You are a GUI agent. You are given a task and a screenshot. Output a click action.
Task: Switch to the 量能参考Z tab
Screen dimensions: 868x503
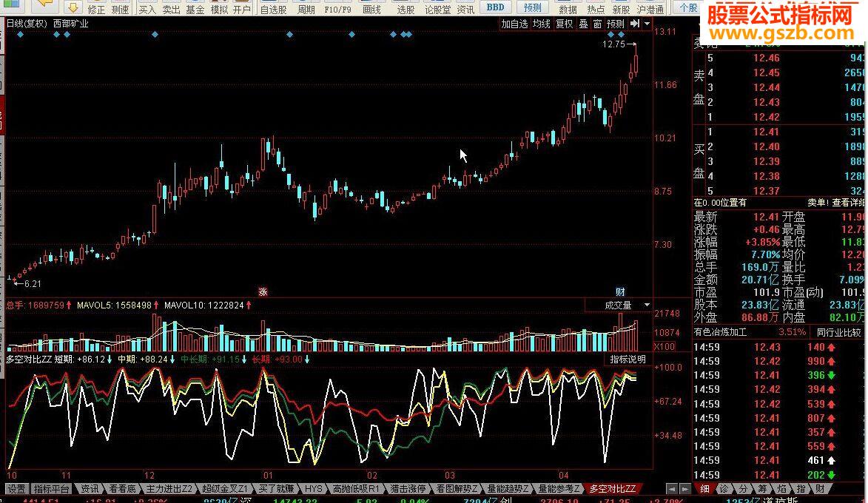point(559,489)
